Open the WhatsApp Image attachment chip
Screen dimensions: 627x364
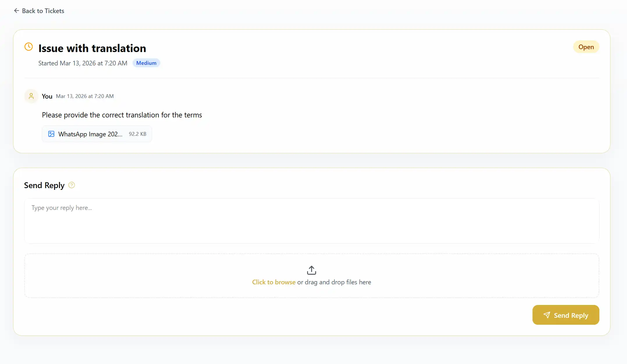click(97, 134)
